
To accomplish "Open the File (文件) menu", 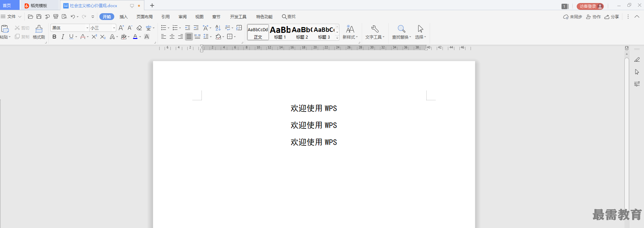I will 11,17.
